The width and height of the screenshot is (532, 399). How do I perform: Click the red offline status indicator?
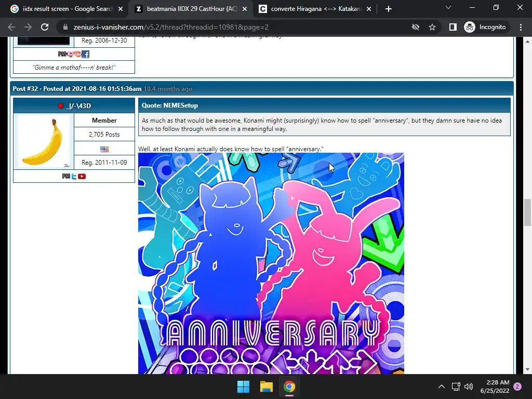[x=60, y=106]
